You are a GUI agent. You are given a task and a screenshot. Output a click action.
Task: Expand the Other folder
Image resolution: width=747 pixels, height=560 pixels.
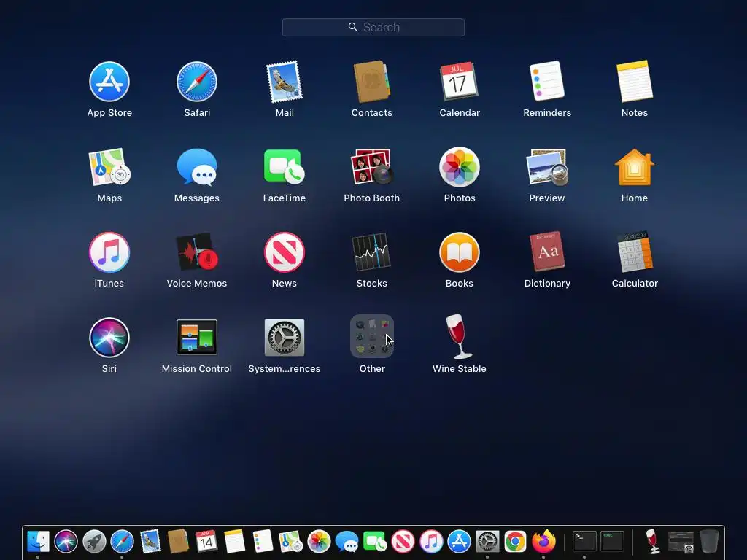(x=371, y=336)
